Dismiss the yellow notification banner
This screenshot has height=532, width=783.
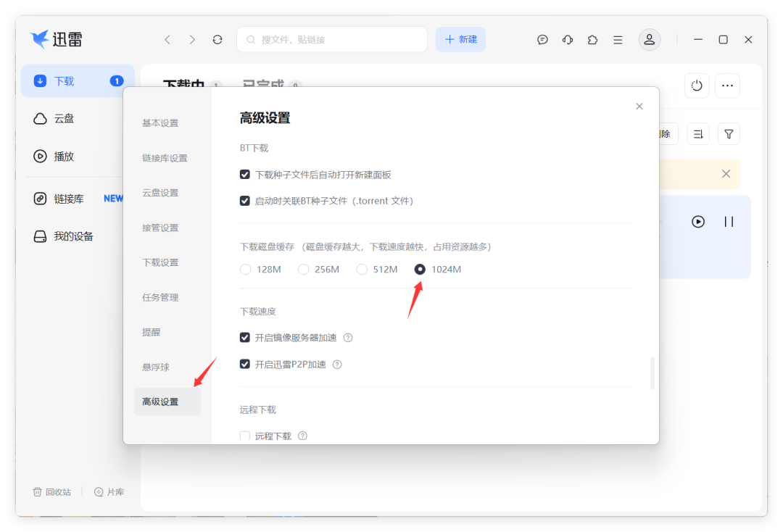(x=726, y=174)
